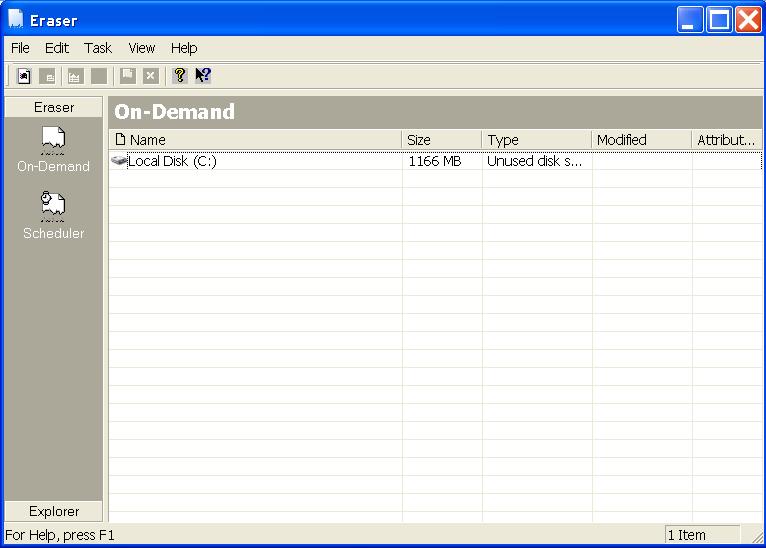Sort by the Modified column header
Screen dimensions: 766x548
pyautogui.click(x=641, y=140)
